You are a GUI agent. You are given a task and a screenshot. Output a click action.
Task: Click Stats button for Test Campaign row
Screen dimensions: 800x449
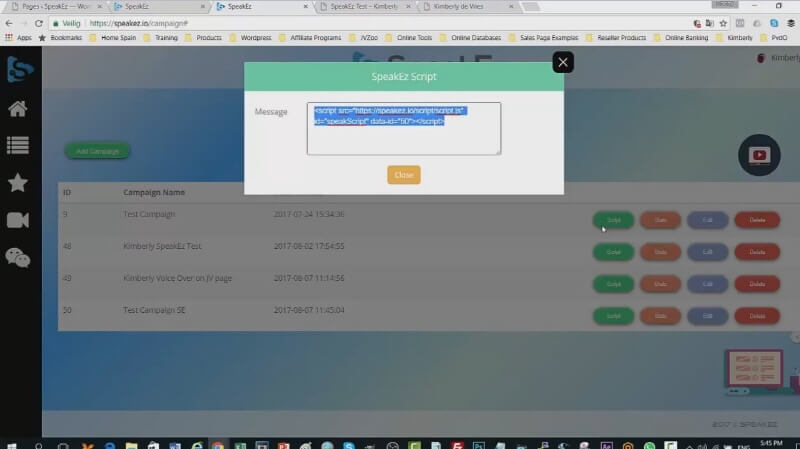tap(660, 220)
